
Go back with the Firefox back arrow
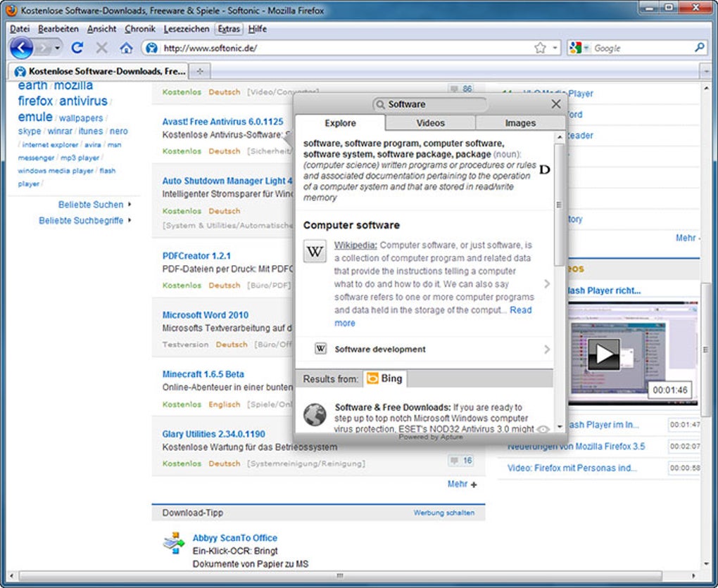(x=21, y=48)
